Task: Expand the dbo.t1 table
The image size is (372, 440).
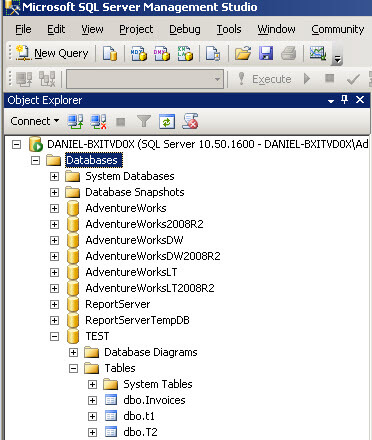Action: 92,416
